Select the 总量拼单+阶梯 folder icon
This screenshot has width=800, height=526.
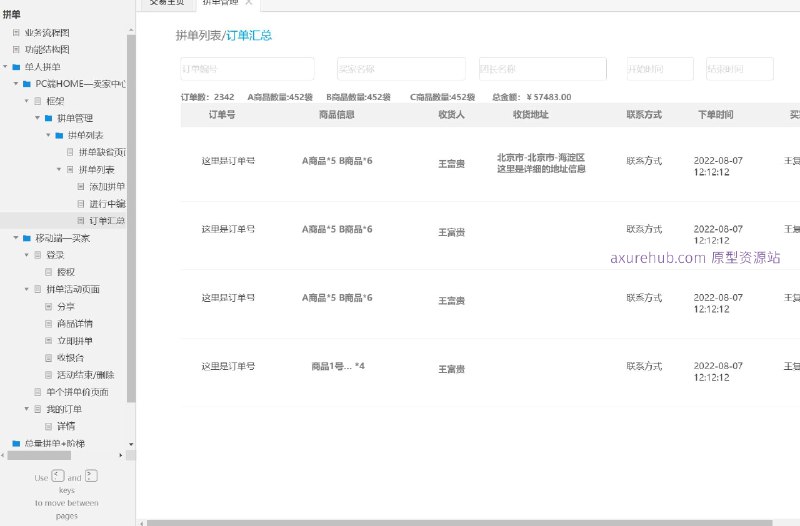(16, 443)
